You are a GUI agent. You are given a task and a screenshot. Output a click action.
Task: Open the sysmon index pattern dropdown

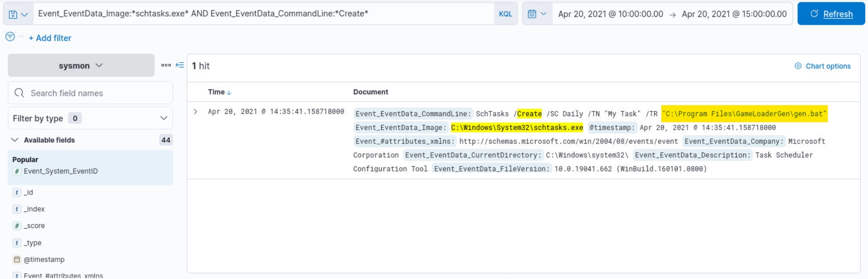[81, 66]
